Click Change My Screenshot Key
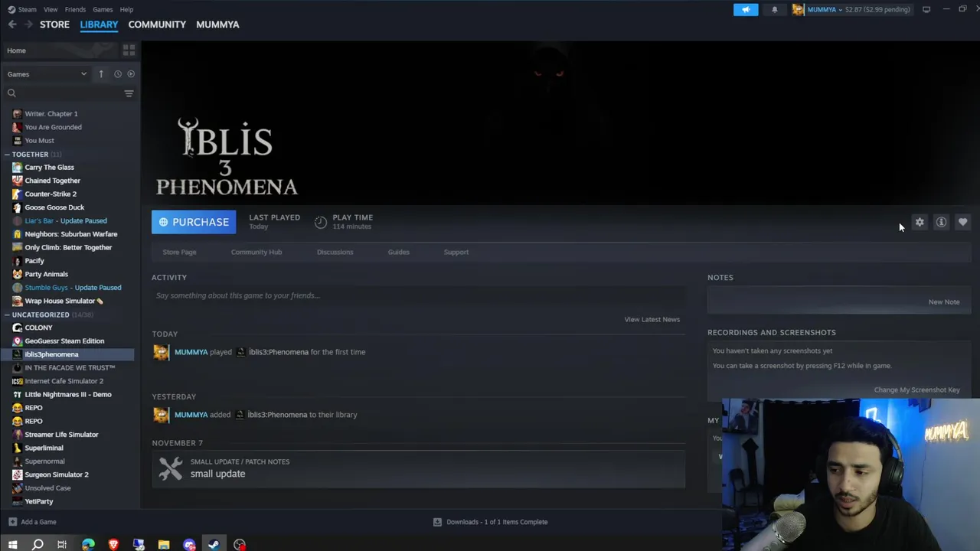Viewport: 980px width, 551px height. pos(916,390)
